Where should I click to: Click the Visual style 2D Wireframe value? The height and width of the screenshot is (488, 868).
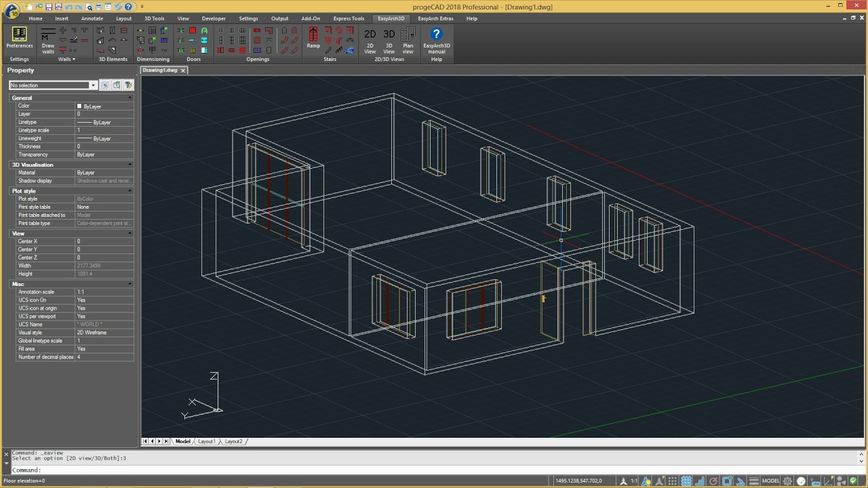click(x=104, y=333)
